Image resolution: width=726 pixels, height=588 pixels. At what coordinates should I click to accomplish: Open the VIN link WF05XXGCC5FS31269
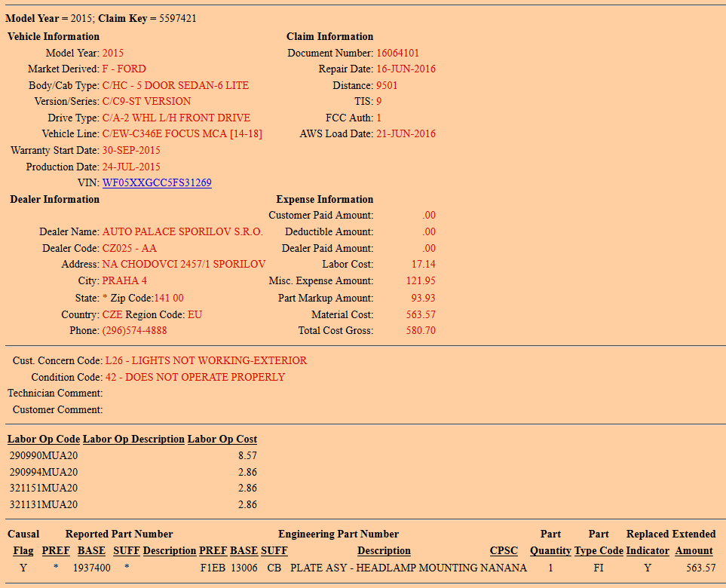coord(157,183)
